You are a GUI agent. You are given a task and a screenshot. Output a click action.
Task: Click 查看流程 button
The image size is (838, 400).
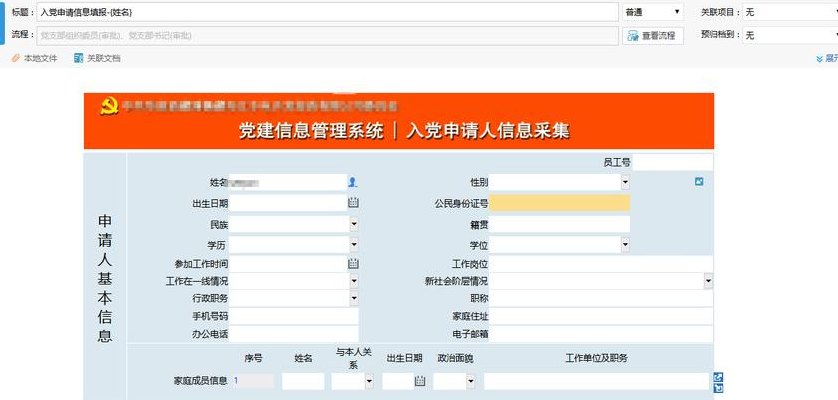tap(653, 36)
